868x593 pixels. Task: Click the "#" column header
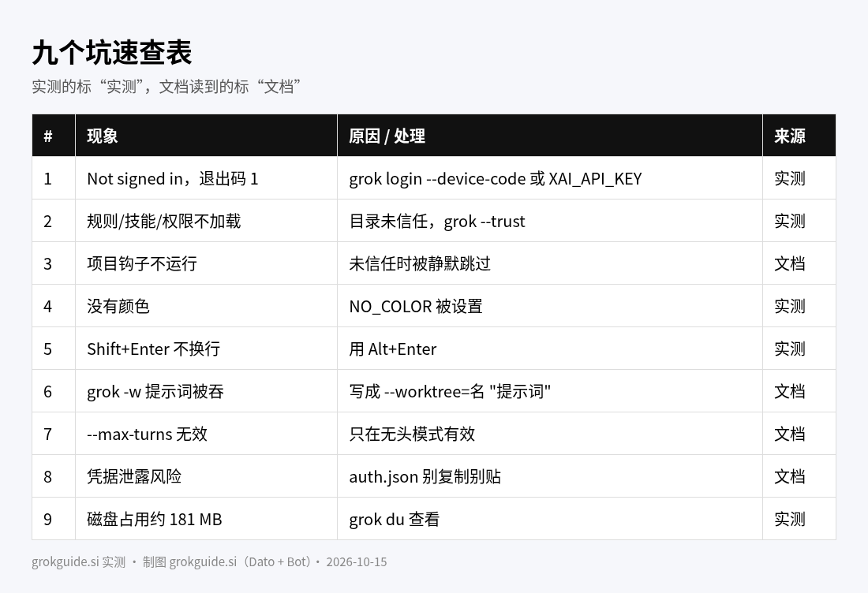click(x=54, y=136)
